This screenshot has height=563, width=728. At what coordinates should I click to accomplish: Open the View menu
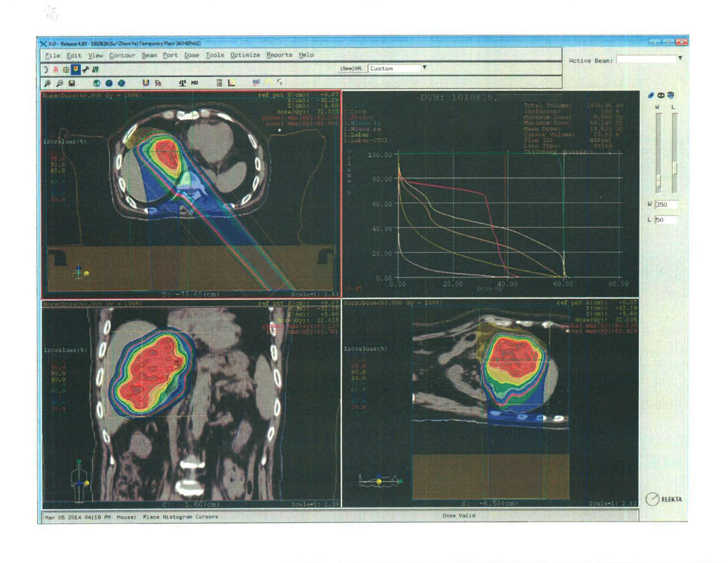click(x=95, y=56)
